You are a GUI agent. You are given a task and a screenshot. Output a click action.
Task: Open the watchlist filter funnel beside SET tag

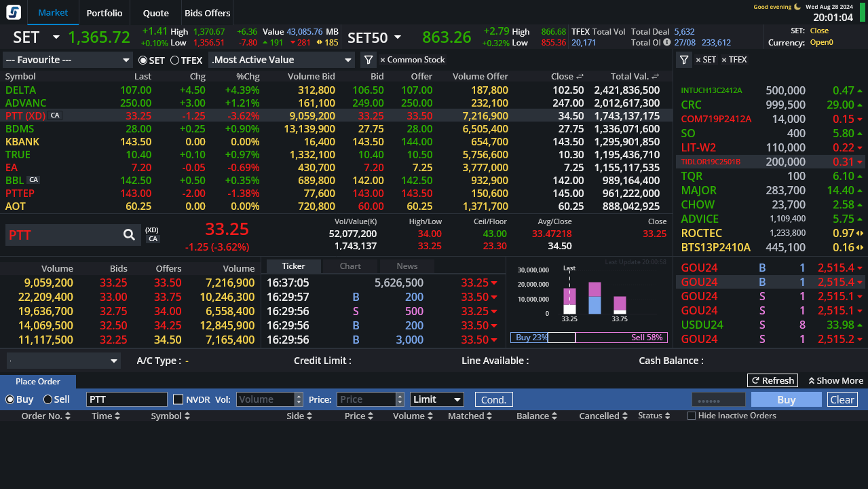click(x=684, y=60)
